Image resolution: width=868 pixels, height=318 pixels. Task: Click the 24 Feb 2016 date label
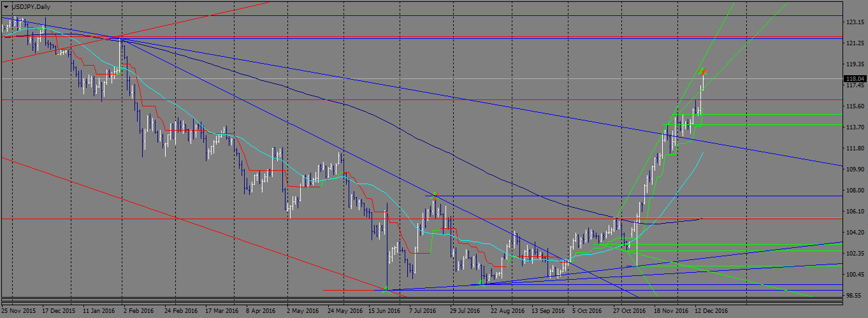(181, 311)
